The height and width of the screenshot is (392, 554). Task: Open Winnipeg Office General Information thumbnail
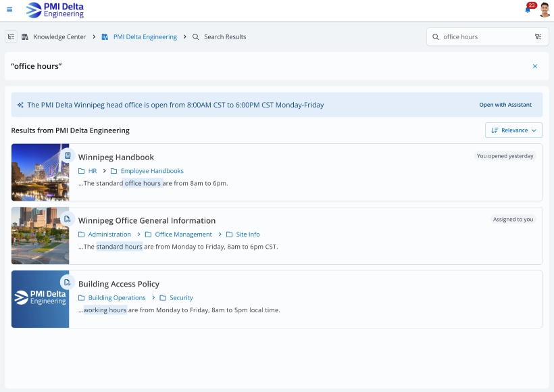[x=41, y=235]
